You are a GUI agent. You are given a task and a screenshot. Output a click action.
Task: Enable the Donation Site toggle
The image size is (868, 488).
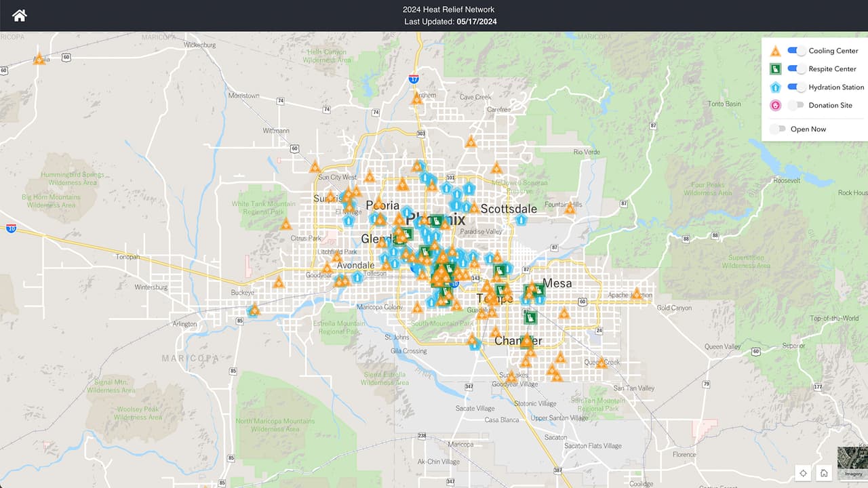pos(797,106)
